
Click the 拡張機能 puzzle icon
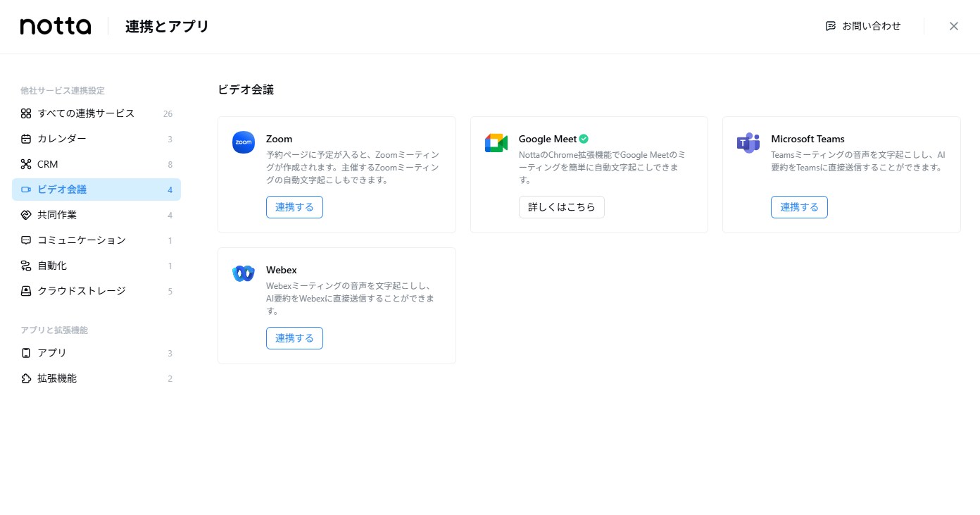pyautogui.click(x=26, y=378)
